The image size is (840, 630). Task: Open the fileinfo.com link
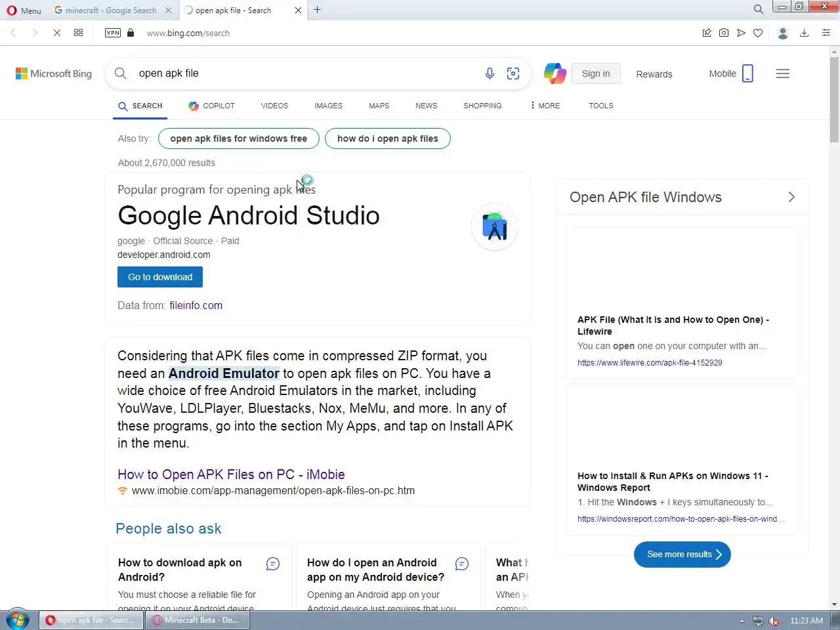coord(196,305)
